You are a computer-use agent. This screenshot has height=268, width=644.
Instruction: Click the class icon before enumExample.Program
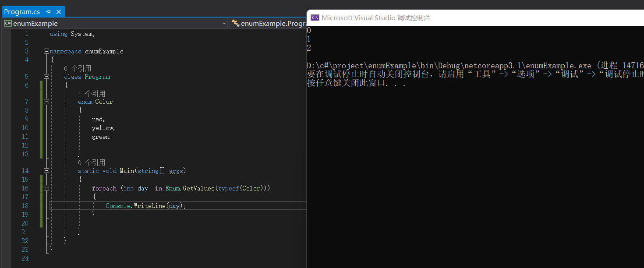point(235,23)
